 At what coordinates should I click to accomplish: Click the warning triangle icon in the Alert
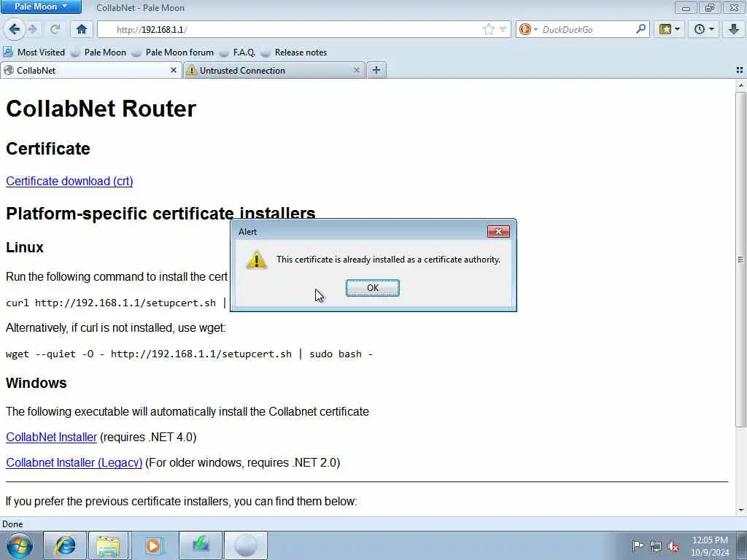point(256,260)
